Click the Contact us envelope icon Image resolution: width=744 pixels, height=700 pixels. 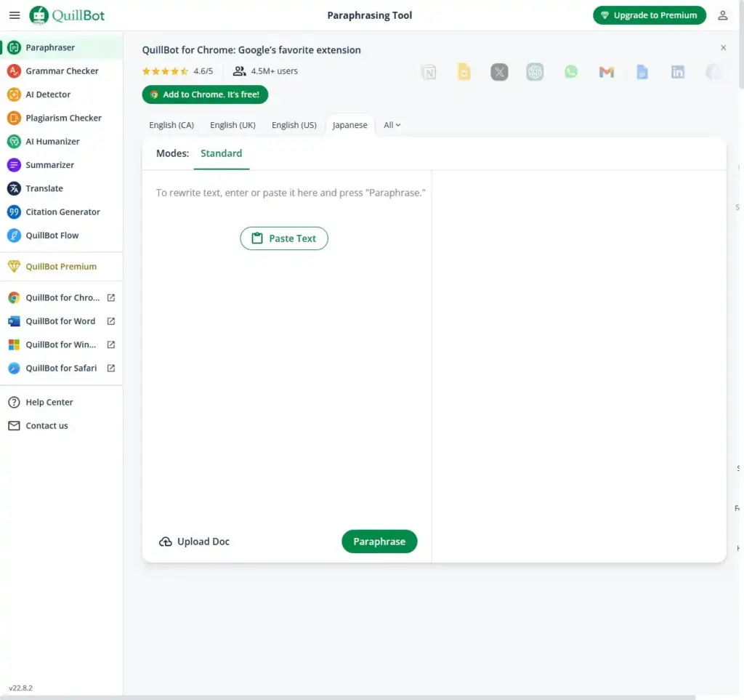click(15, 426)
